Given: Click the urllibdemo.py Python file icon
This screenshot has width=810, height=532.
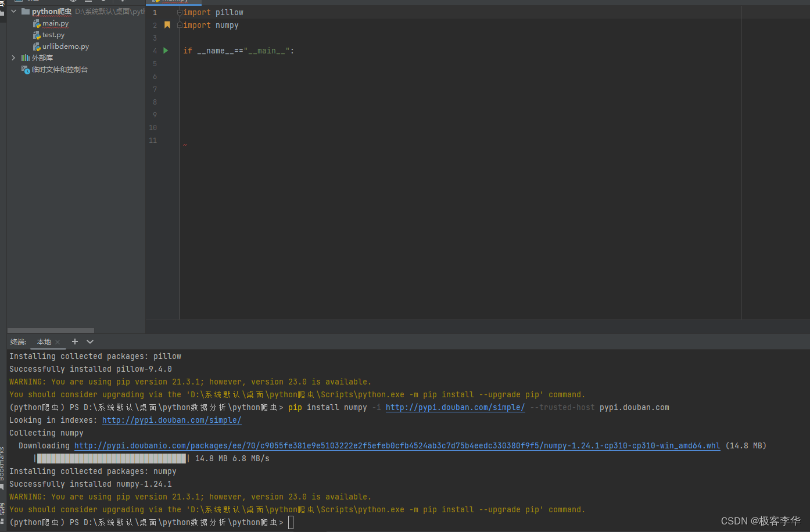Looking at the screenshot, I should click(x=37, y=46).
